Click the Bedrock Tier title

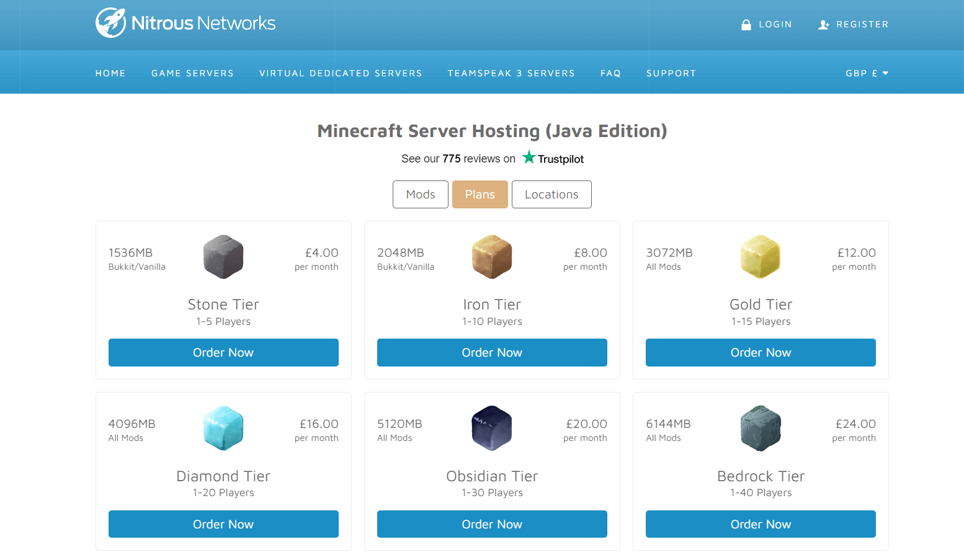[761, 476]
